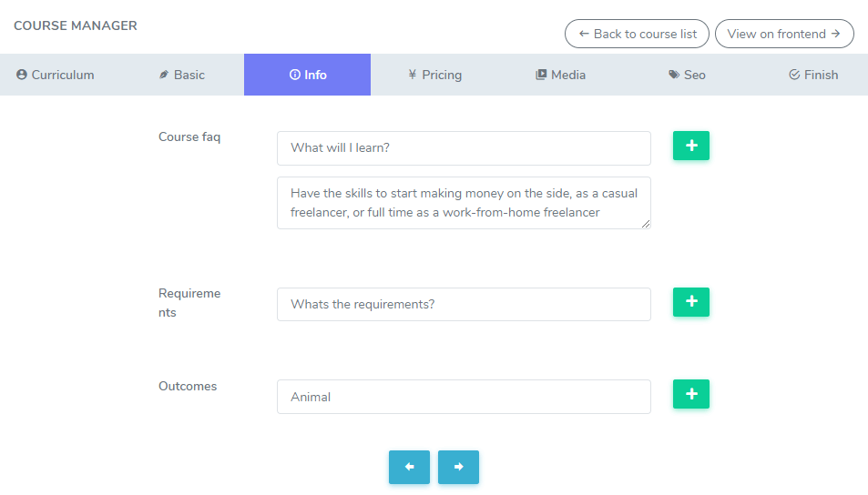Viewport: 868px width, 495px height.
Task: Focus the Outcomes field containing Animal
Action: (x=464, y=397)
